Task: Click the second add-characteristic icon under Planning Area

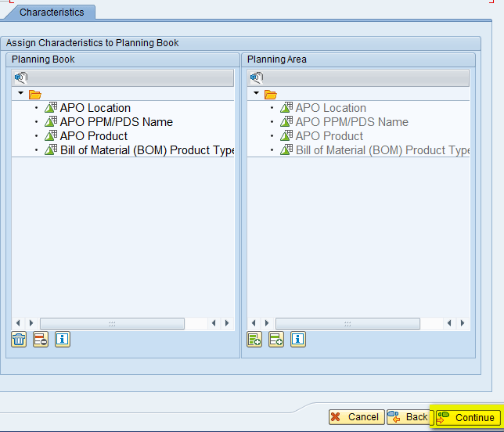Action: pos(276,340)
